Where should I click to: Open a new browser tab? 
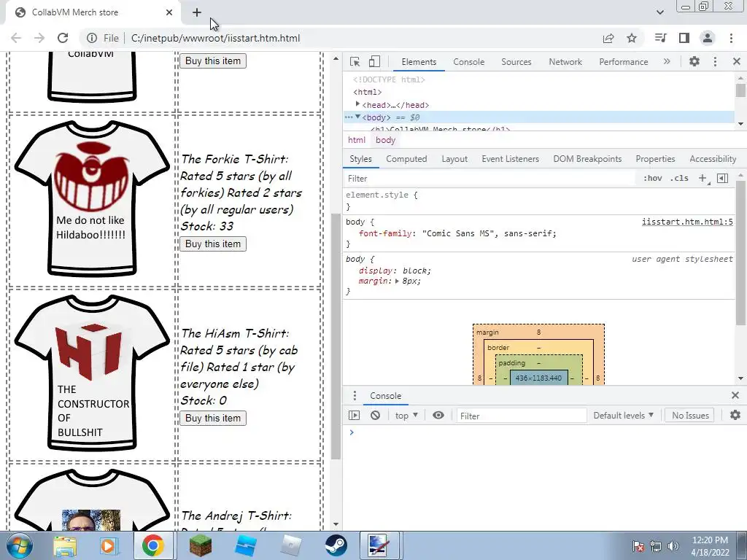(x=197, y=12)
